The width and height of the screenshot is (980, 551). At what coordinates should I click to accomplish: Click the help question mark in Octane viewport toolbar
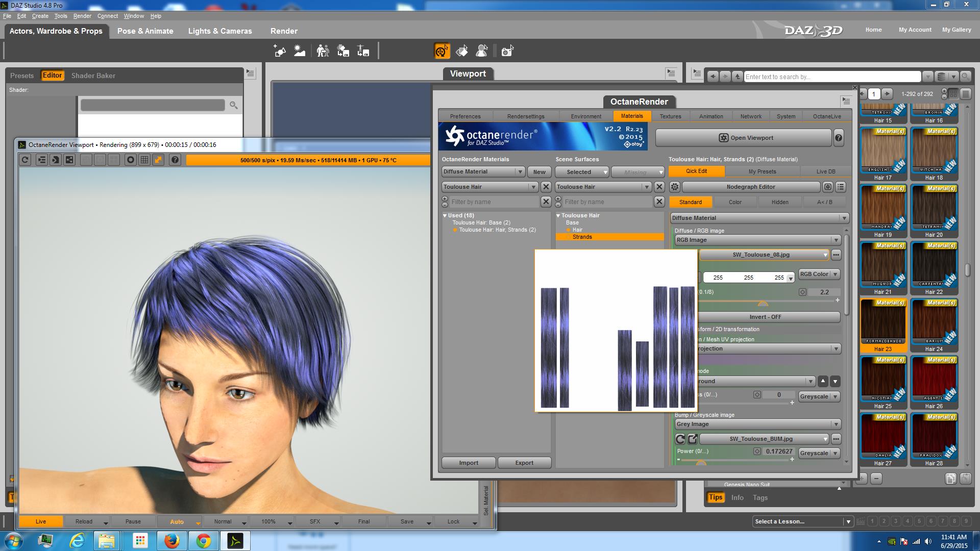pyautogui.click(x=175, y=160)
